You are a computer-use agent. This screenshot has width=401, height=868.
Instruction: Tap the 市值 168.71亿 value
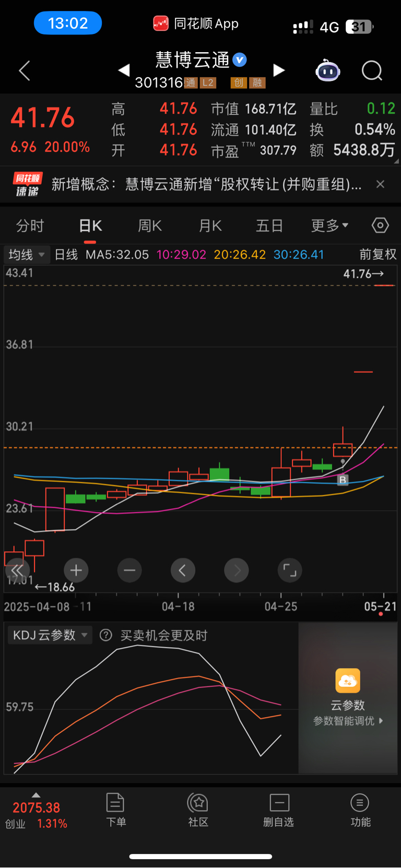270,109
